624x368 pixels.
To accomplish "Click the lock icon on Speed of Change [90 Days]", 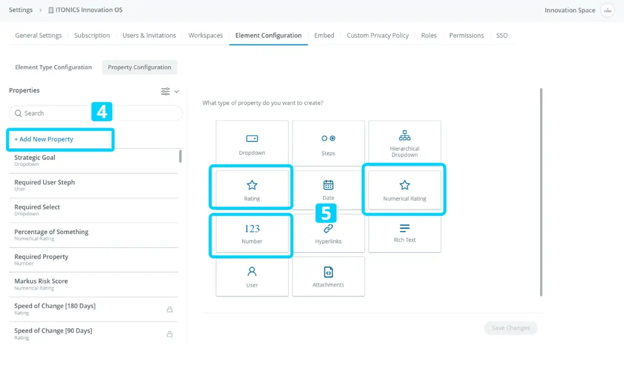I will pos(170,334).
